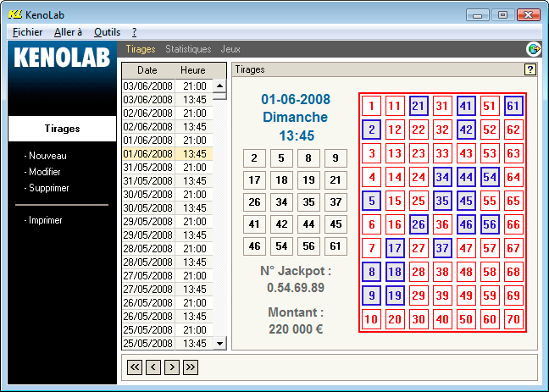This screenshot has height=392, width=549.
Task: Select draw 30/05/2008 at 21:00
Action: (167, 194)
